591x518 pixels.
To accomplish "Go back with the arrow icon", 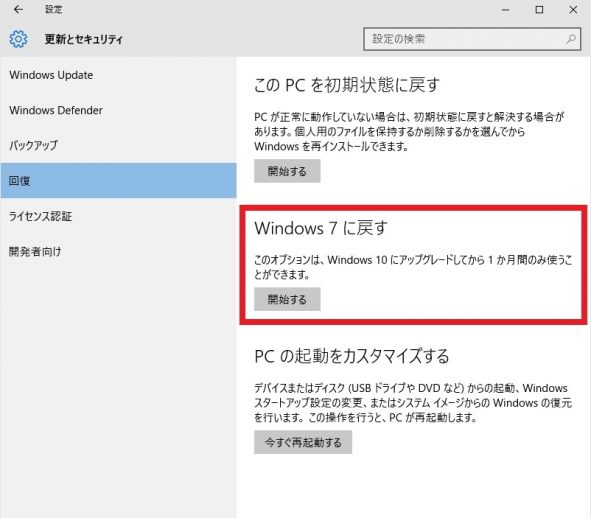I will click(18, 9).
